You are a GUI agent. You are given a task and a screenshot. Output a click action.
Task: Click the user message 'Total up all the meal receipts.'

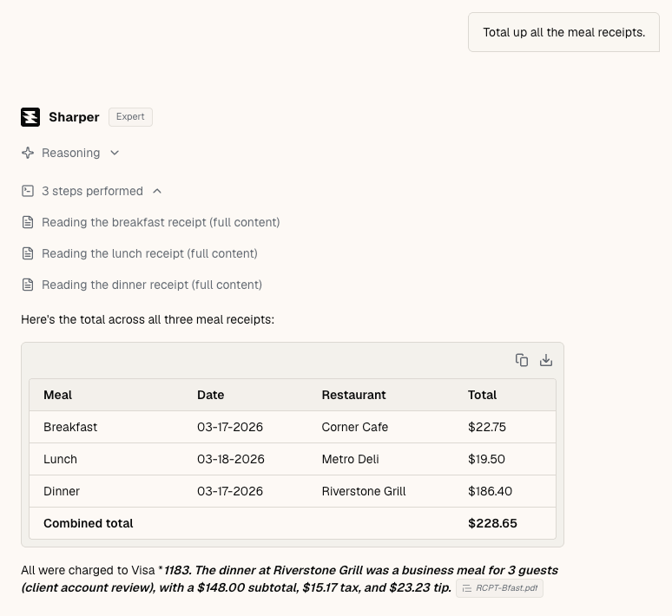(x=563, y=33)
